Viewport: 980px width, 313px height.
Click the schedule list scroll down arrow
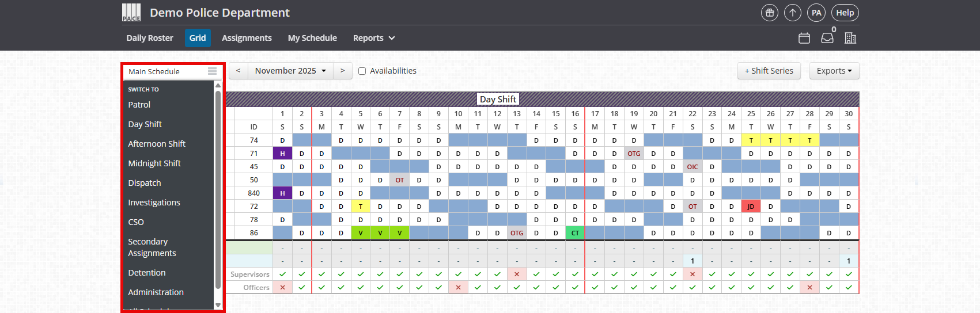tap(218, 305)
